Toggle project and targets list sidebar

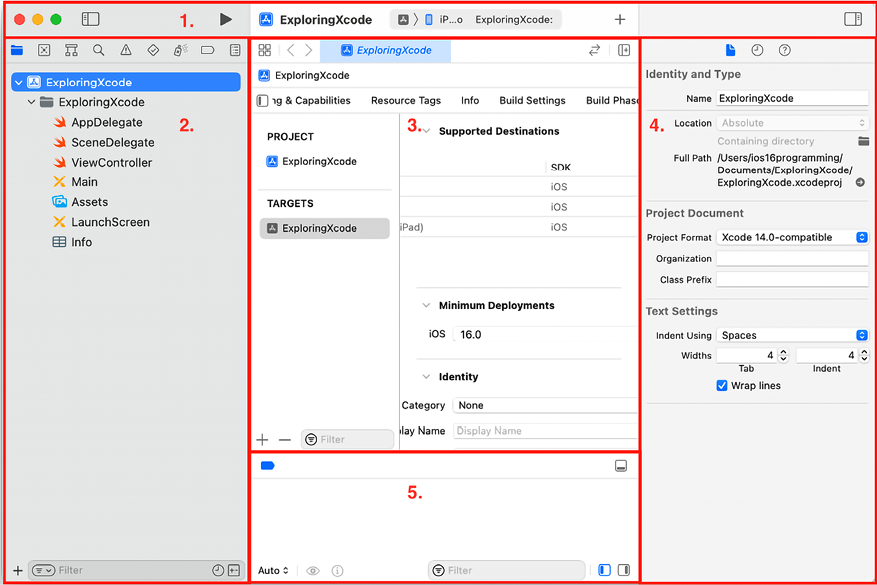pos(262,101)
